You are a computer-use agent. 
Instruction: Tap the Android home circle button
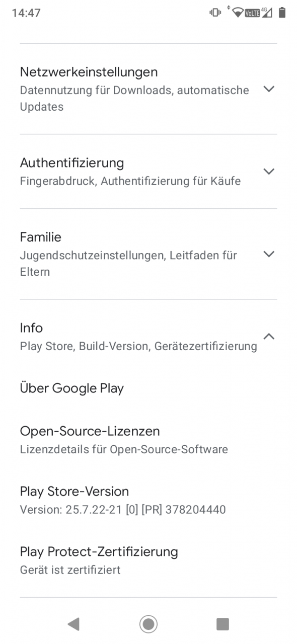pos(148,624)
